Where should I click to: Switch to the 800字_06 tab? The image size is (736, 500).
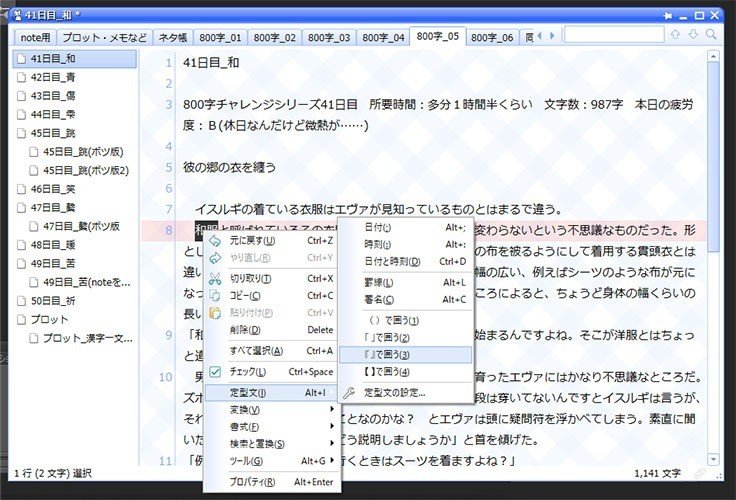tap(492, 38)
